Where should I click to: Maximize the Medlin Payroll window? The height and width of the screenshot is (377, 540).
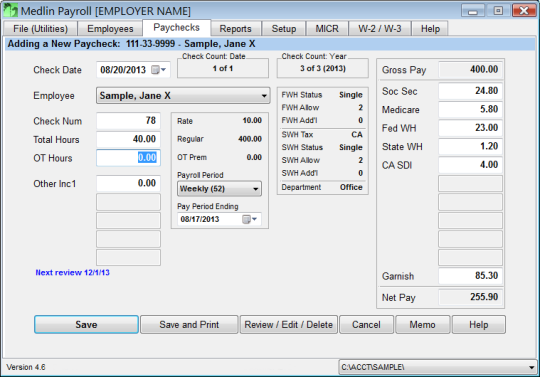point(498,11)
